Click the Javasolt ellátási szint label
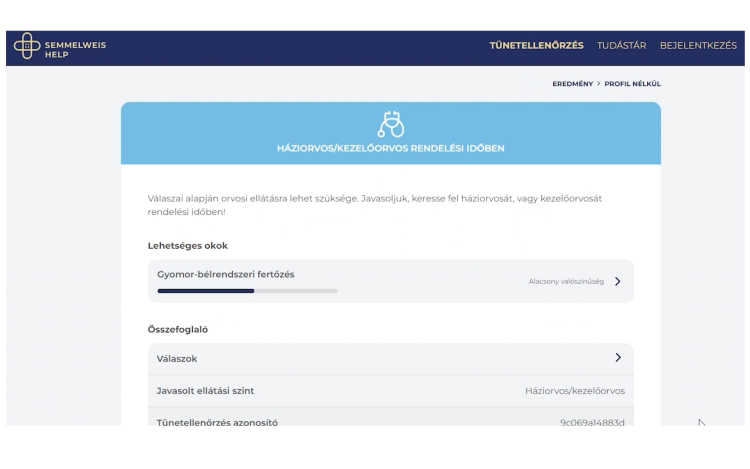Image resolution: width=750 pixels, height=469 pixels. (212, 390)
